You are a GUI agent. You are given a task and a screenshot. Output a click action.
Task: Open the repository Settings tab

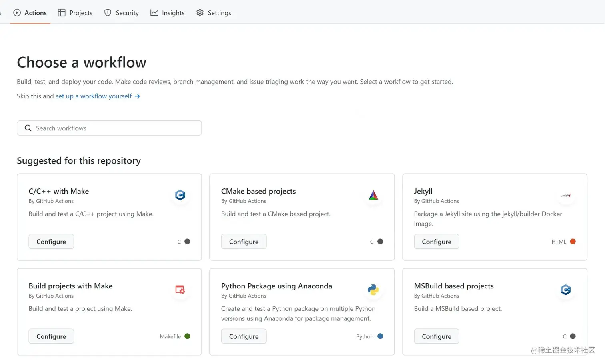214,13
